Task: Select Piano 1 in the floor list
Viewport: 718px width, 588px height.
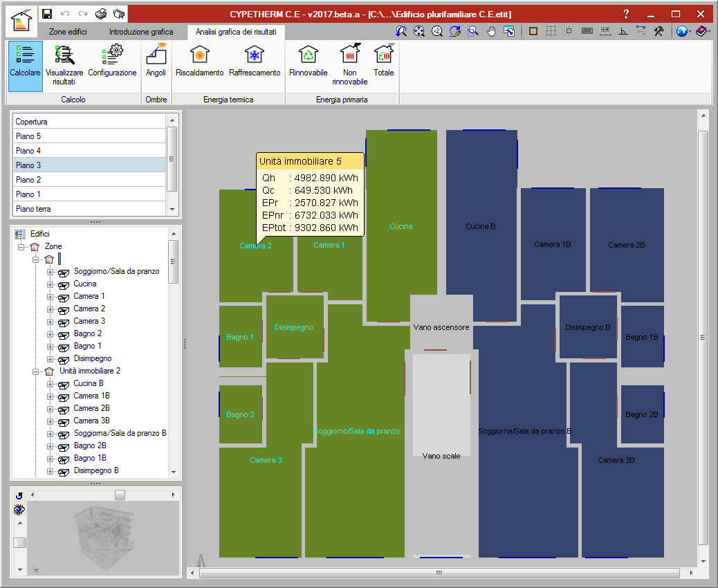Action: pos(90,194)
